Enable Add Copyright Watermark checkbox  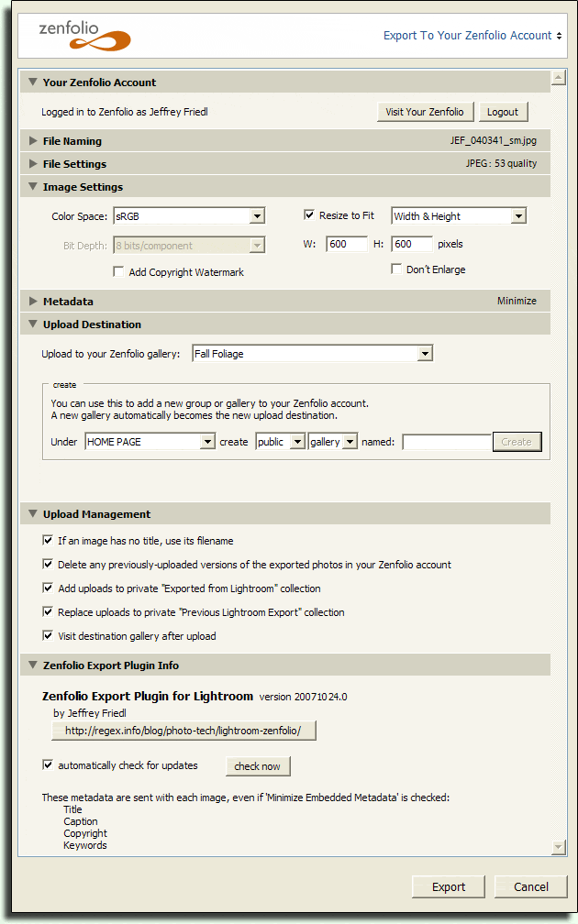click(118, 271)
